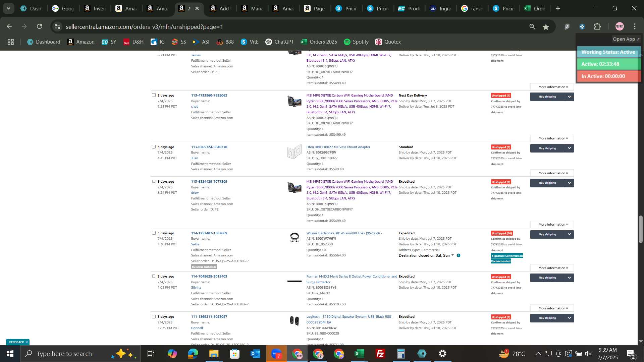Select order 114-7048629-3015403 checkbox
Screen dimensions: 644x362
154,276
